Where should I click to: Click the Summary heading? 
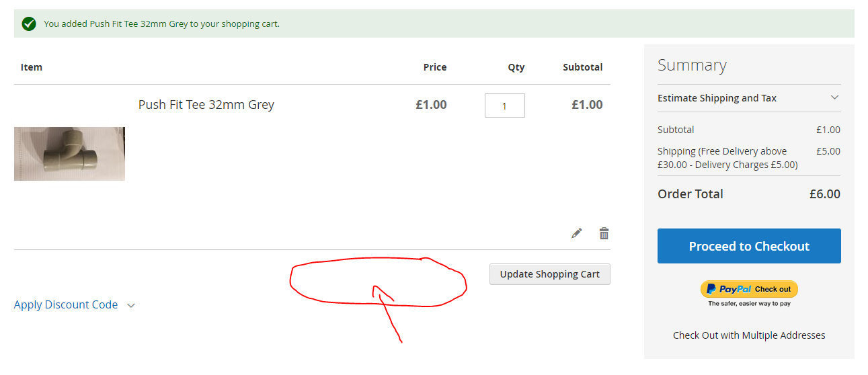(x=692, y=65)
